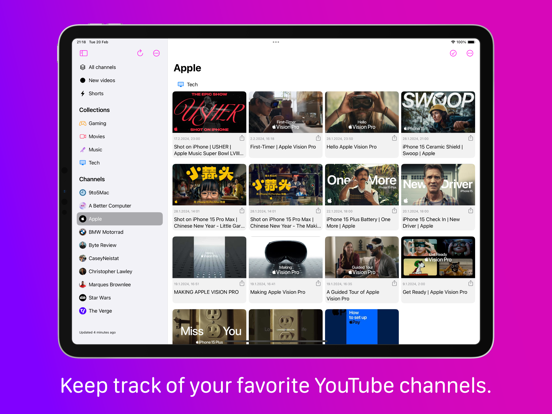Click the refresh icon in sidebar
This screenshot has width=552, height=414.
click(x=140, y=53)
